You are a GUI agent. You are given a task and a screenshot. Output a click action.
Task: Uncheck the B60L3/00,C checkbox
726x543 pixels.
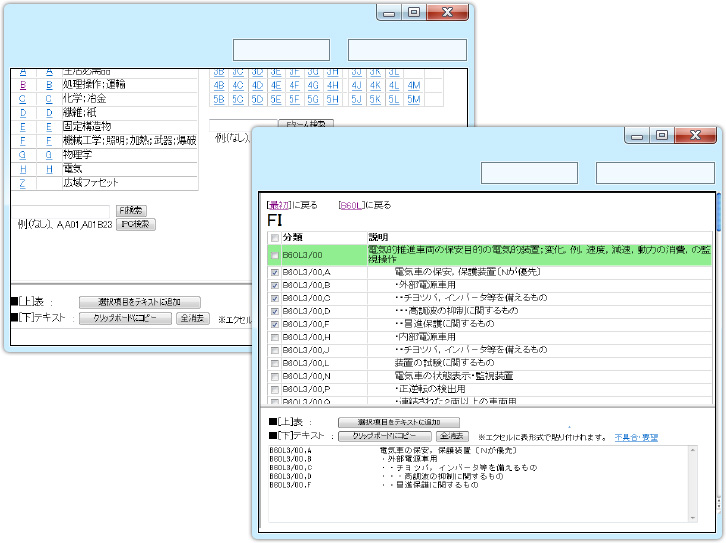(275, 298)
